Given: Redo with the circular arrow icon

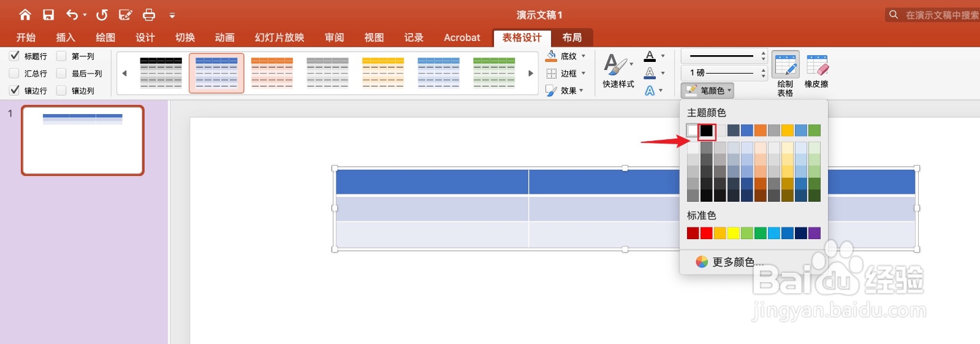Looking at the screenshot, I should 102,15.
